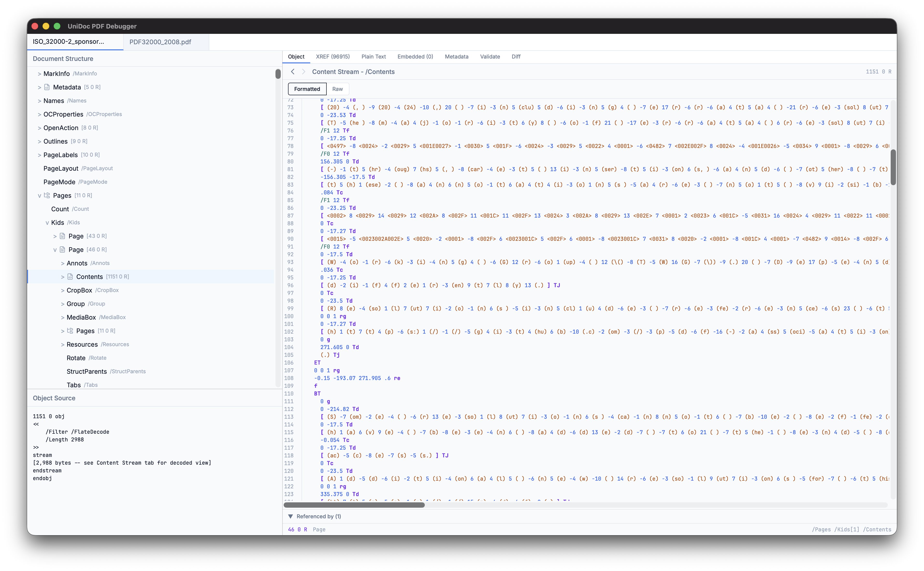This screenshot has width=924, height=571.
Task: Expand the OpenAction node
Action: pos(39,128)
